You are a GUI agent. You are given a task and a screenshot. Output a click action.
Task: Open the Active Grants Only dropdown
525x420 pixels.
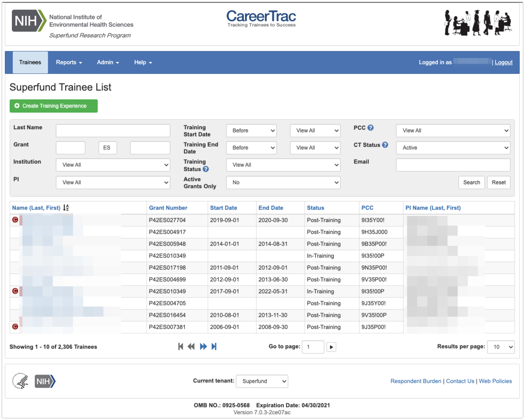(x=283, y=183)
